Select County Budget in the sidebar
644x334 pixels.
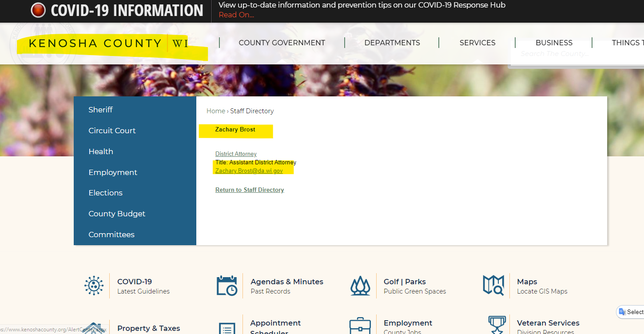pyautogui.click(x=117, y=214)
